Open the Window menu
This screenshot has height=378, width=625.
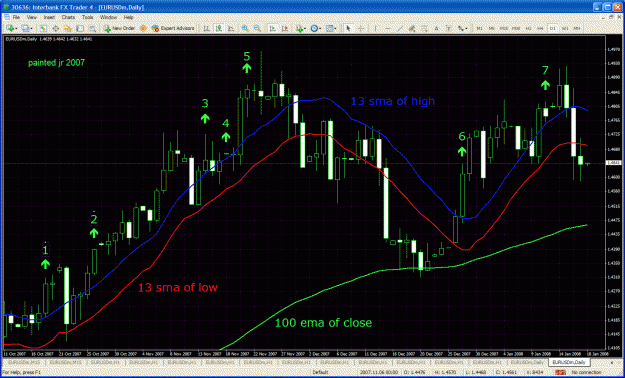point(108,18)
